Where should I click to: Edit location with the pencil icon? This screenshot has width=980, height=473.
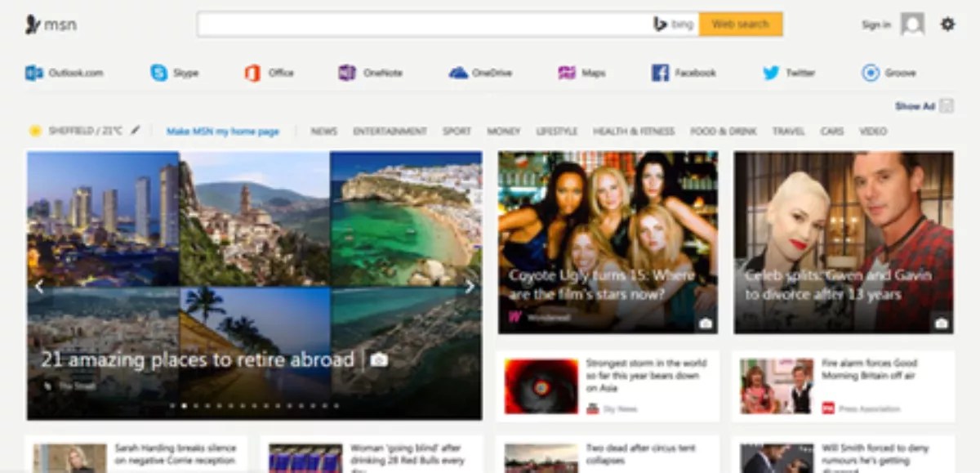tap(136, 130)
